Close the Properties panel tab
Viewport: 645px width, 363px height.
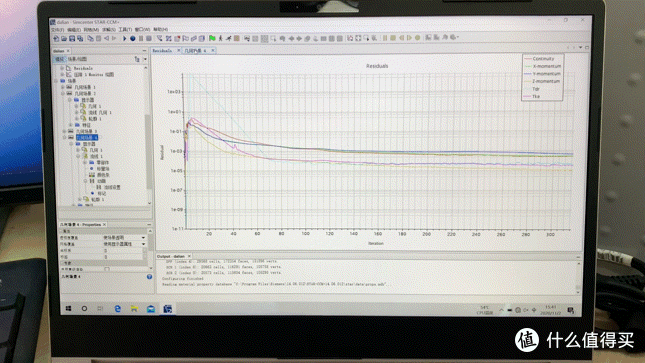(x=104, y=224)
